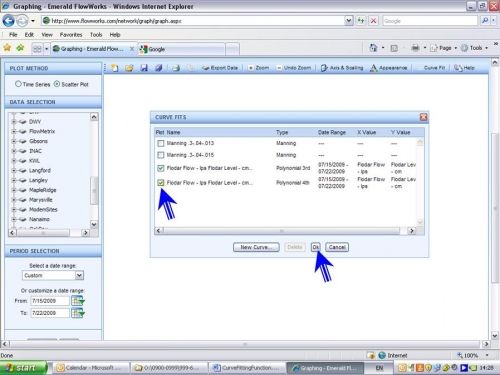Open Calendar - Microsoft taskbar item

pyautogui.click(x=92, y=368)
